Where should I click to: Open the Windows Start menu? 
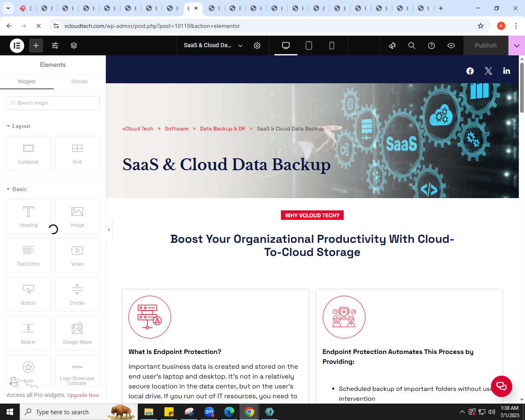[x=10, y=412]
